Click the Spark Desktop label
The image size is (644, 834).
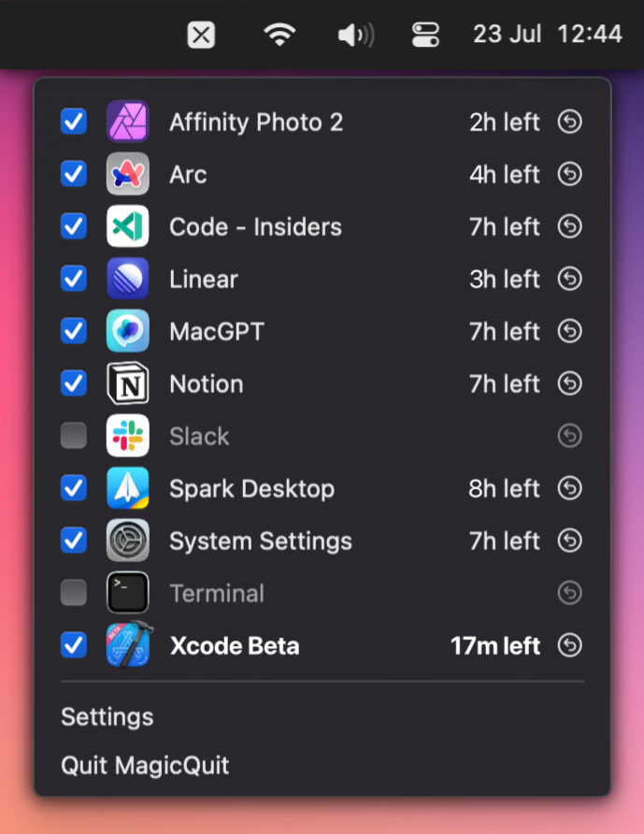tap(251, 489)
